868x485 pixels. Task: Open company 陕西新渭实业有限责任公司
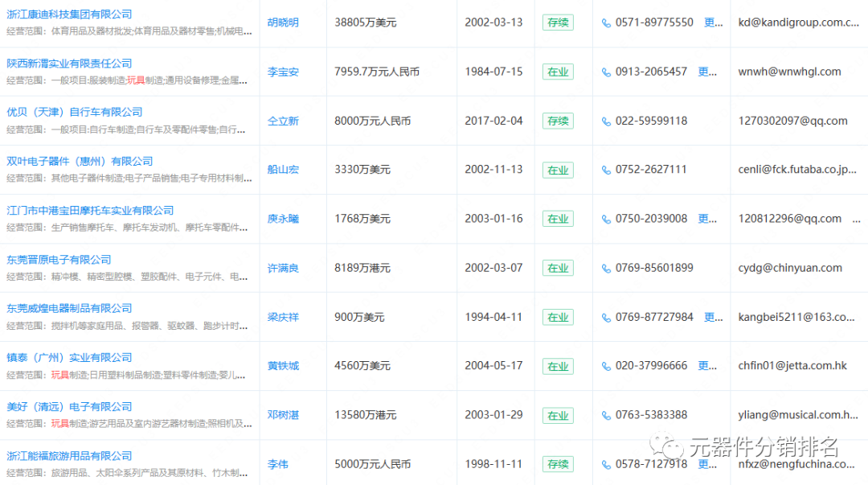point(69,64)
